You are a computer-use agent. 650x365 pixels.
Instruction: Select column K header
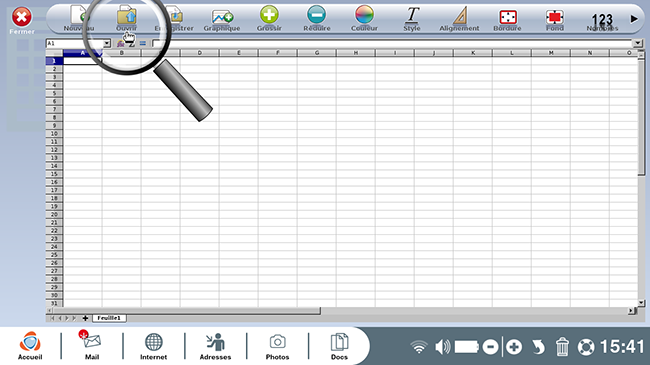pyautogui.click(x=473, y=53)
